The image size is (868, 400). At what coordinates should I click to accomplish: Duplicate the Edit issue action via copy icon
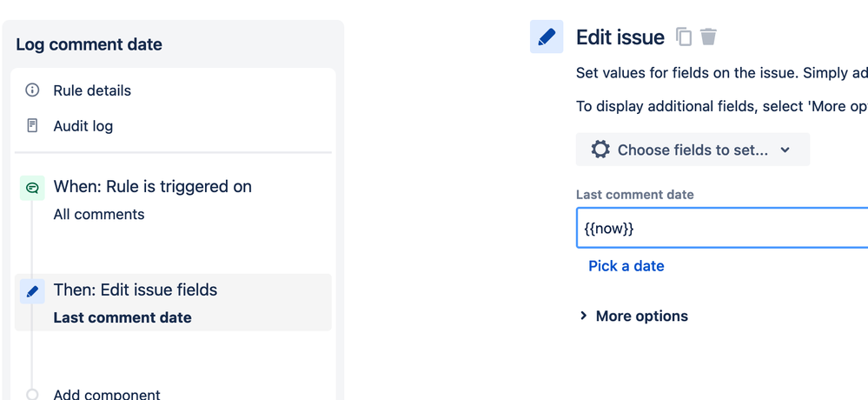pos(684,37)
